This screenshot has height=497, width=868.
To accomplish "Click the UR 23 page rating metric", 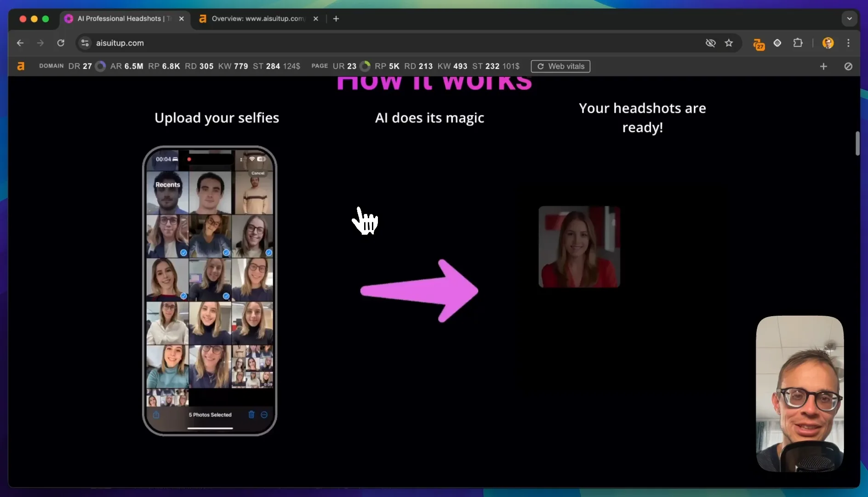I will (x=344, y=66).
